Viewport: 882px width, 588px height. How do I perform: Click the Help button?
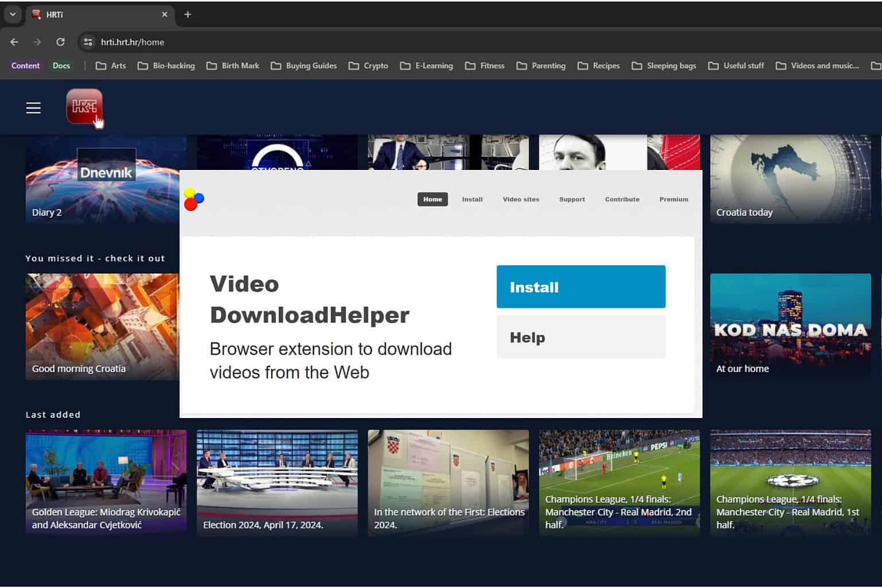580,337
